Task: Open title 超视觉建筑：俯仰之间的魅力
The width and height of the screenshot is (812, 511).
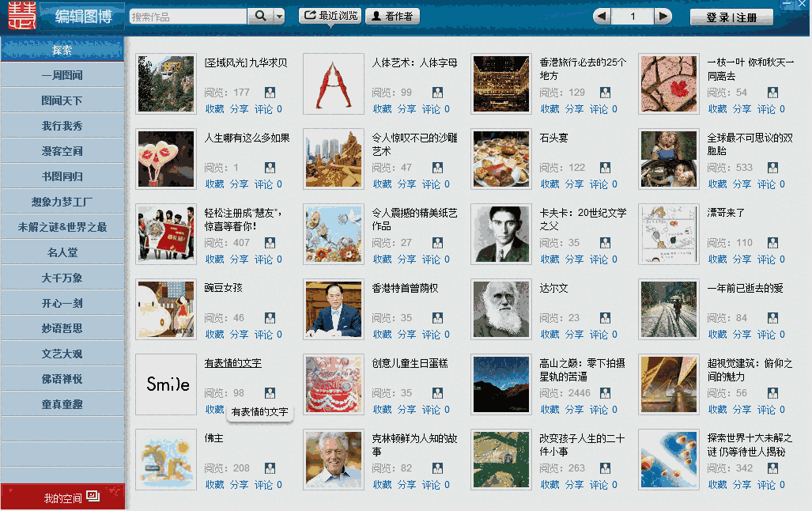Action: coord(750,370)
